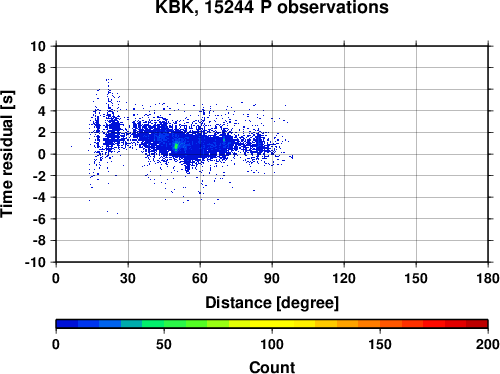Screen dimensions: 500x374
Task: Click the 'Distance [degree]' axis label
Action: [x=272, y=303]
